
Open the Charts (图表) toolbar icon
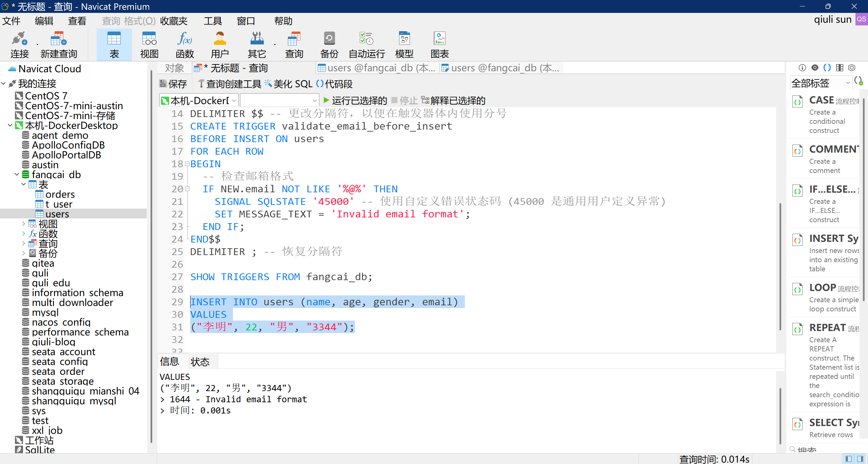439,45
